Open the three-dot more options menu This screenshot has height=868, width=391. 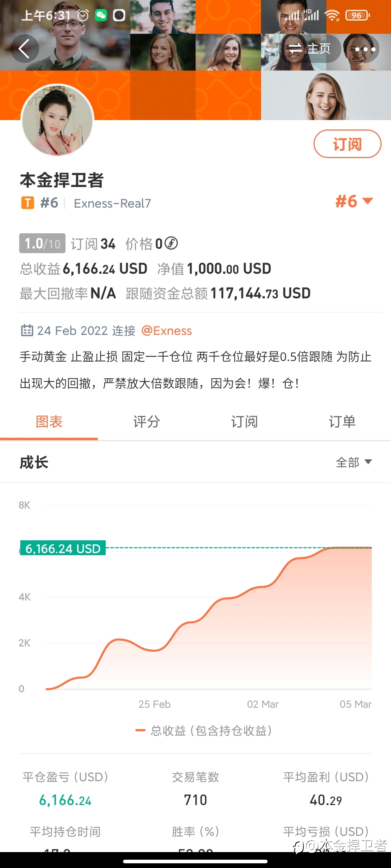pos(365,49)
